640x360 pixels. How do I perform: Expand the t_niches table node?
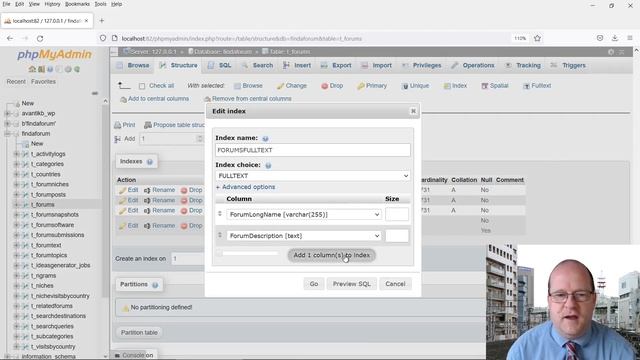[16, 286]
